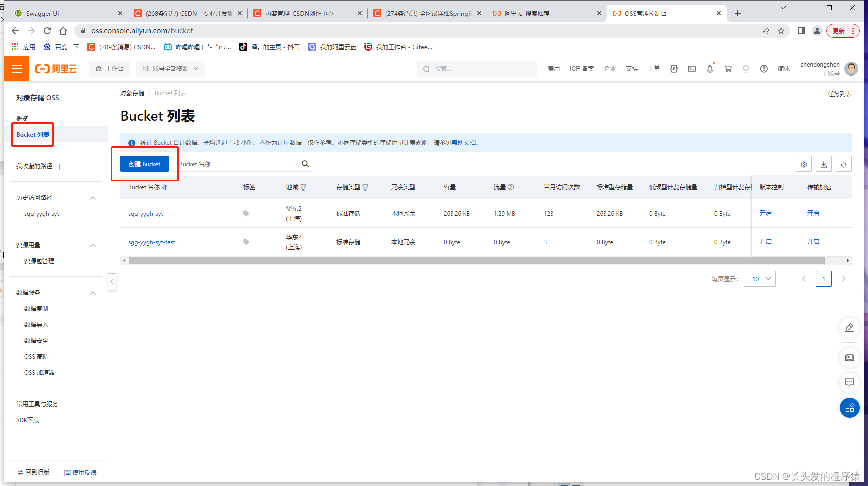Go back to old version link
868x486 pixels.
[x=34, y=472]
